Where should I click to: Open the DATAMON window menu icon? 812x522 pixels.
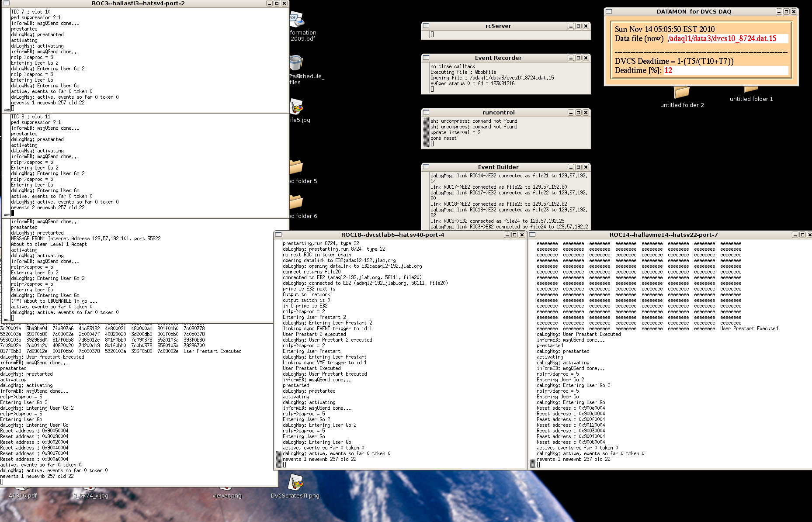[609, 11]
